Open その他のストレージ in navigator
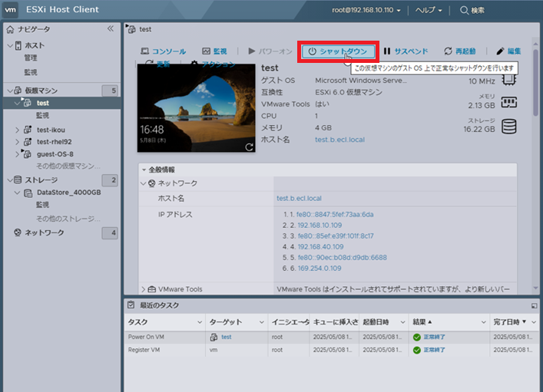 pyautogui.click(x=68, y=219)
